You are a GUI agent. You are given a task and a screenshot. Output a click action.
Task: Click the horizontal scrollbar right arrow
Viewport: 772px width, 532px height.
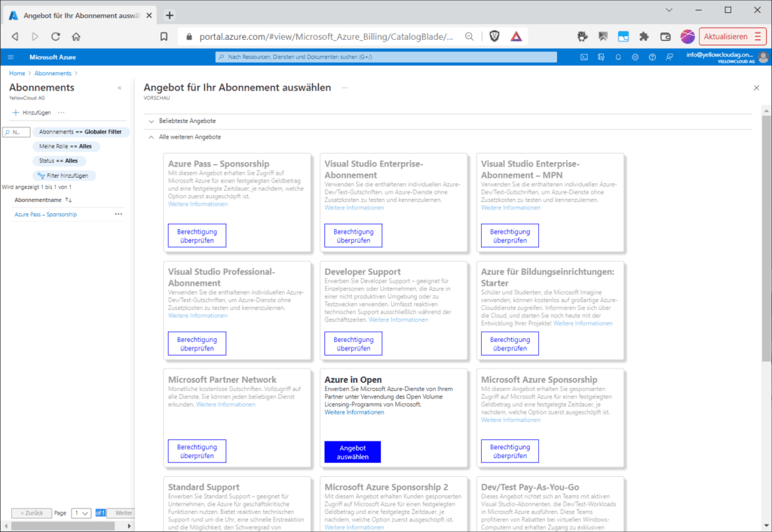click(x=129, y=526)
